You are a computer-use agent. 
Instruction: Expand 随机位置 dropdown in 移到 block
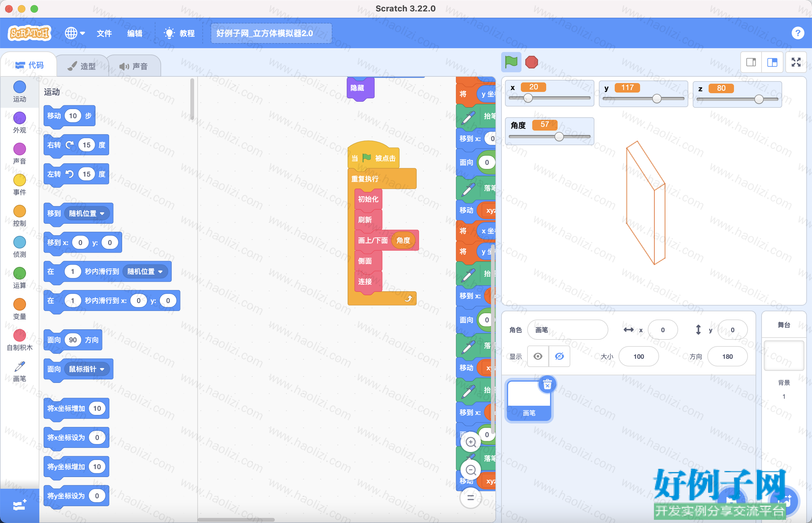(x=86, y=213)
